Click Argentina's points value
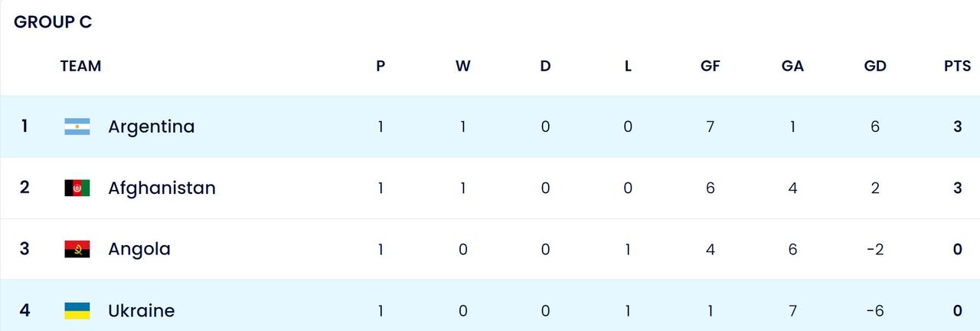This screenshot has height=331, width=980. point(957,127)
